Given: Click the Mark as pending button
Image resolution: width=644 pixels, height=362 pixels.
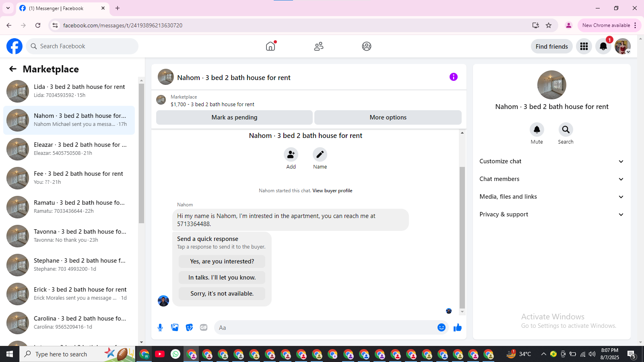Looking at the screenshot, I should click(x=234, y=117).
